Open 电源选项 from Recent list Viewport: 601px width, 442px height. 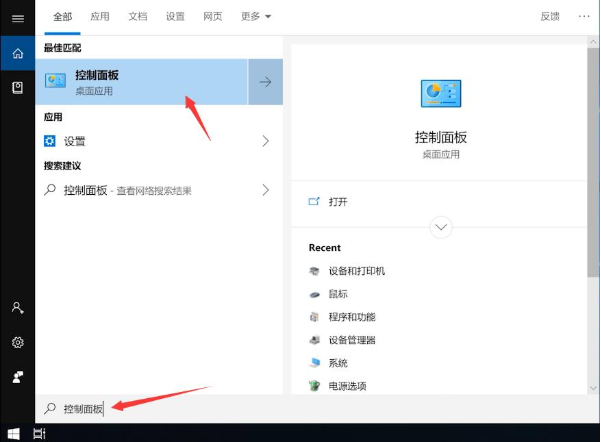pos(347,386)
